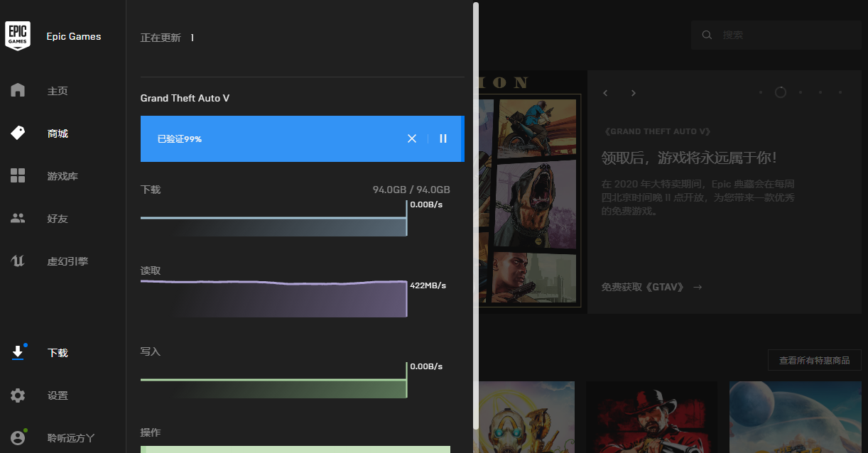
Task: Cancel the Grand Theft Auto V update
Action: click(412, 138)
